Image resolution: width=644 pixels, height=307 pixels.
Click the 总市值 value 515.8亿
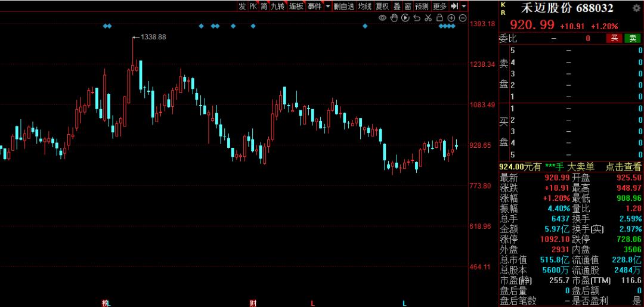pyautogui.click(x=555, y=260)
